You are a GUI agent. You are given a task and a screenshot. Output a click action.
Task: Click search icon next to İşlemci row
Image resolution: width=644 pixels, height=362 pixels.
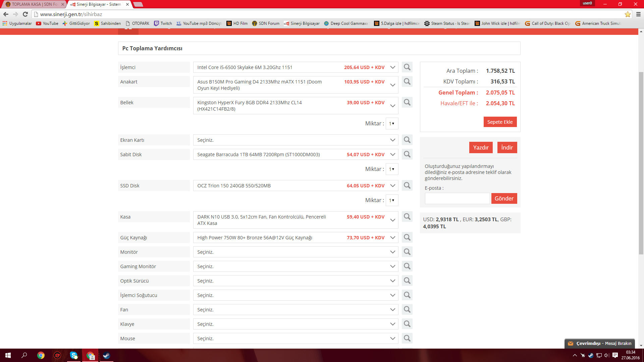407,67
